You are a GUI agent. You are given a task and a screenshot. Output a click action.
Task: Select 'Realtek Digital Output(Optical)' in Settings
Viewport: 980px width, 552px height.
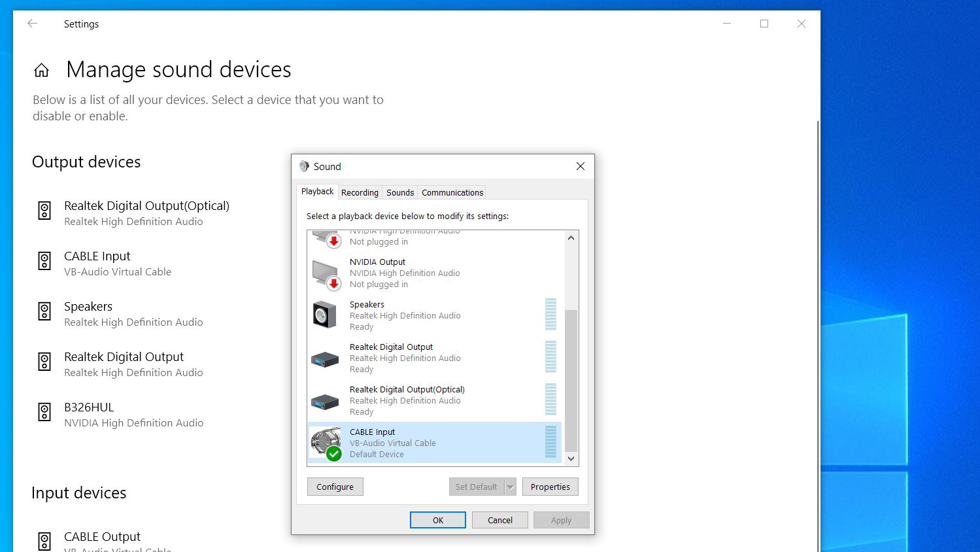pyautogui.click(x=146, y=205)
